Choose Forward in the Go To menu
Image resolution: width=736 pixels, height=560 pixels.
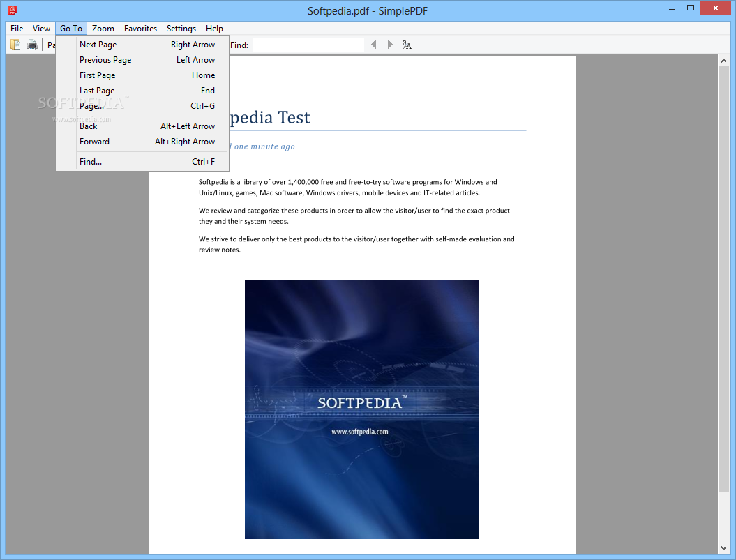142,142
